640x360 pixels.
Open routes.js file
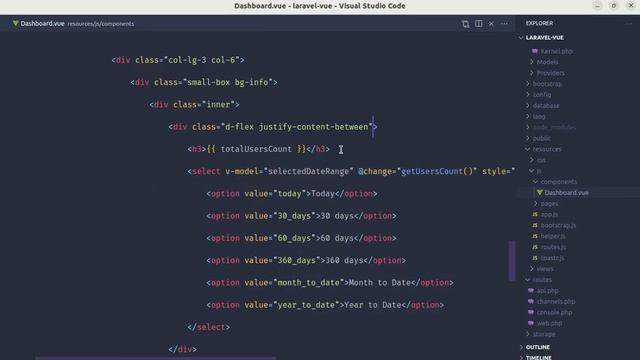tap(553, 247)
